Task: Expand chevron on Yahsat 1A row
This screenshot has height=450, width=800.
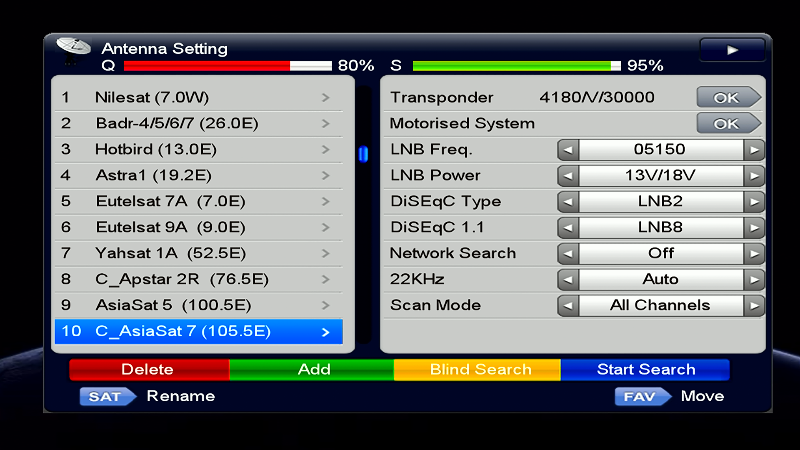Action: pyautogui.click(x=326, y=254)
